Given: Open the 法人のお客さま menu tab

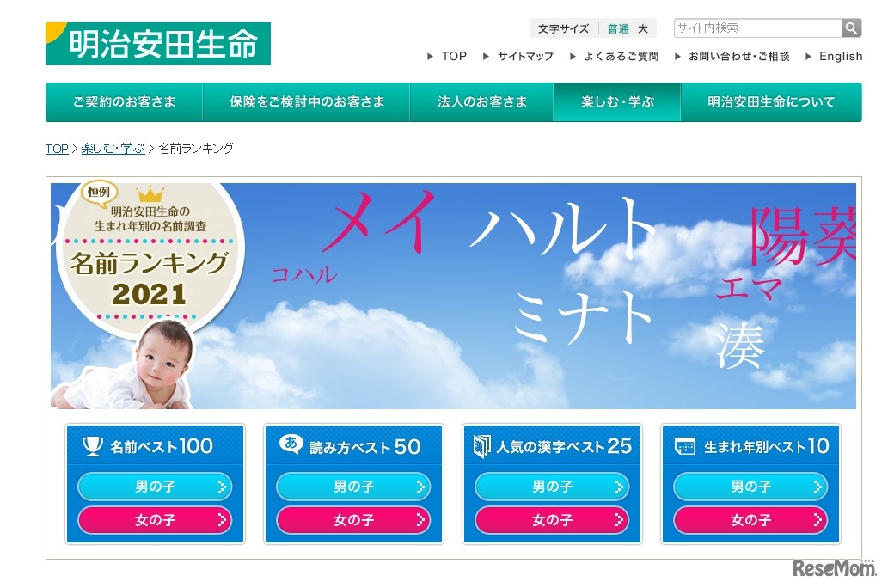Looking at the screenshot, I should [482, 102].
